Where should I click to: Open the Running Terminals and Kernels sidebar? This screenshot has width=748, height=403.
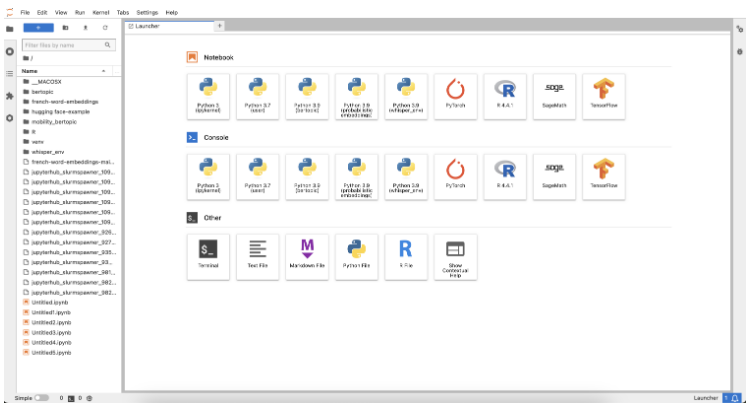[10, 51]
